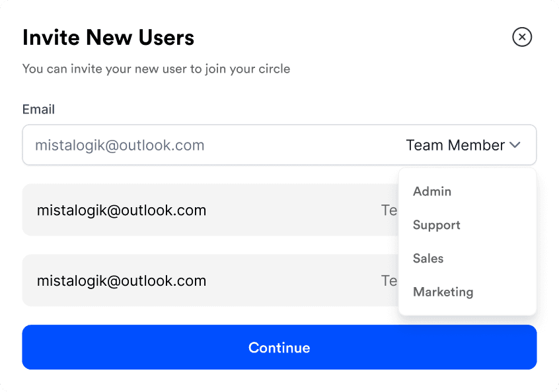
Task: Select the first invited mistalogik@outlook.com row
Action: pos(210,210)
